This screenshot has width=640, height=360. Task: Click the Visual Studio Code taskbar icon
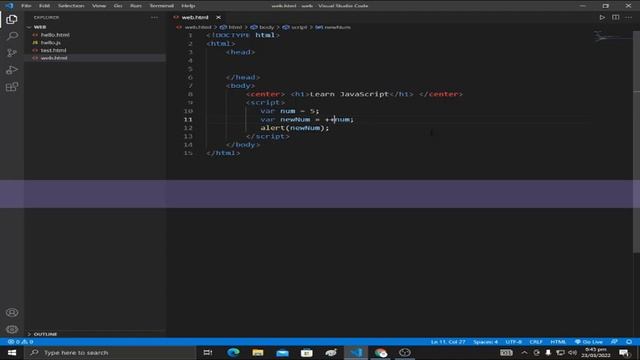pyautogui.click(x=356, y=353)
